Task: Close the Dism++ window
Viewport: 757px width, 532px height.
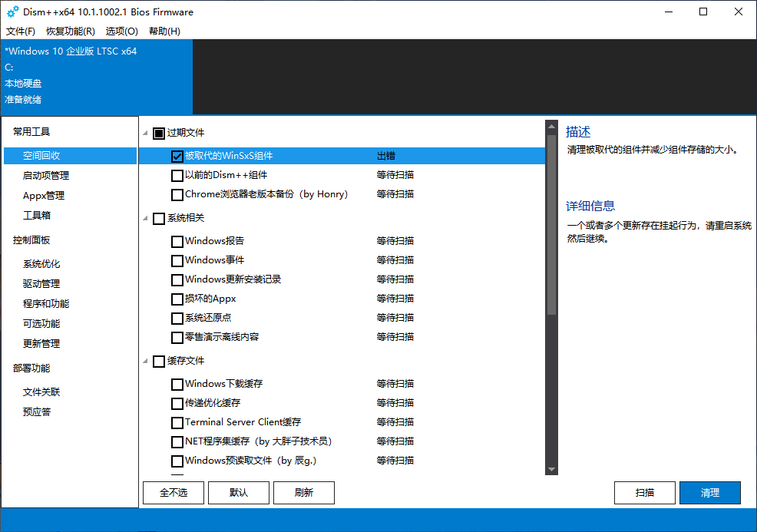Action: pos(738,12)
